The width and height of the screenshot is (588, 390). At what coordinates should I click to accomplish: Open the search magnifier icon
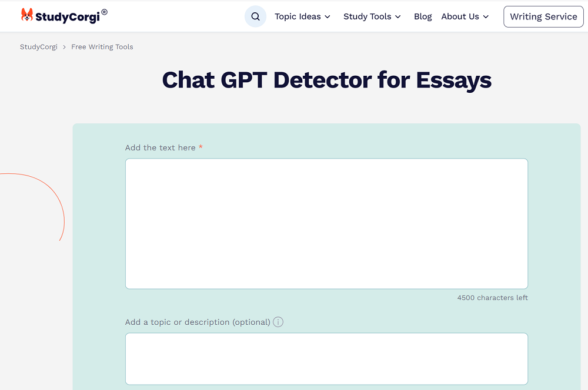(255, 16)
